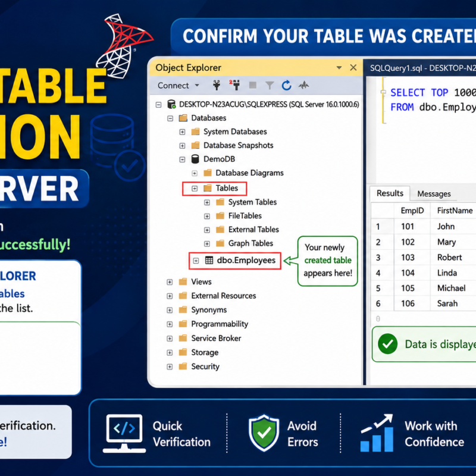
Task: Click the Programmability folder icon
Action: pos(183,324)
